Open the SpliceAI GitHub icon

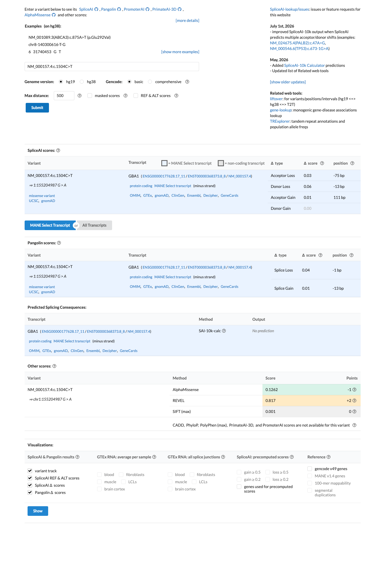coord(96,9)
